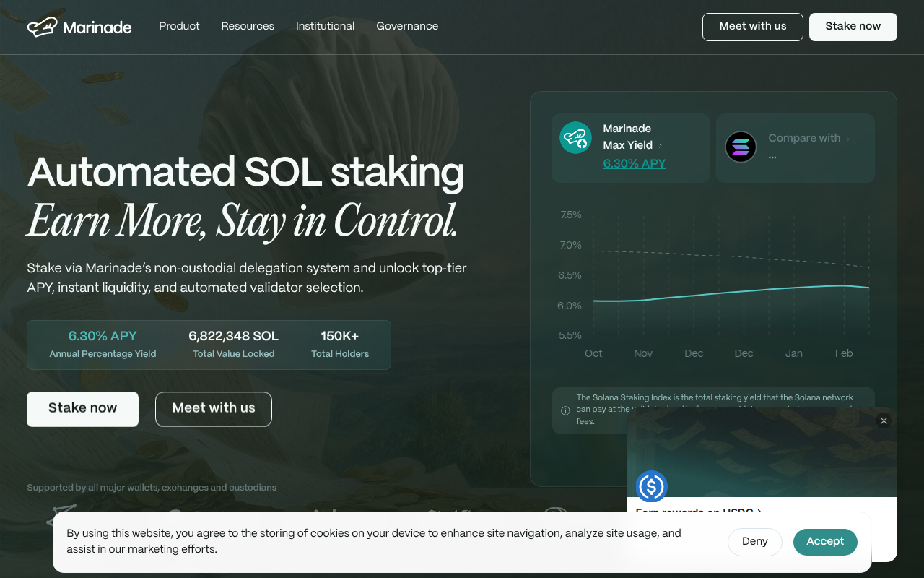Image resolution: width=924 pixels, height=578 pixels.
Task: Click 6.30% APY in stats bar
Action: (x=103, y=336)
